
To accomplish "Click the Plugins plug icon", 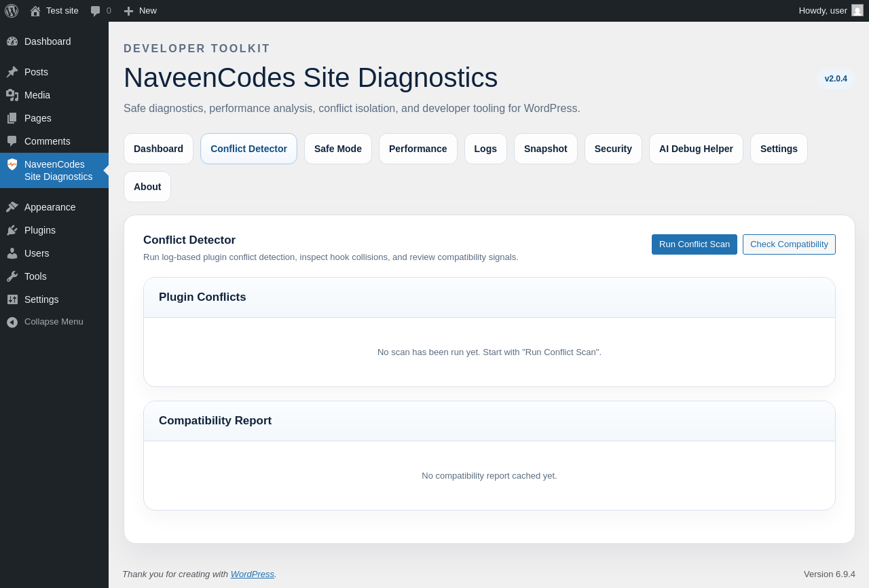I will coord(12,230).
